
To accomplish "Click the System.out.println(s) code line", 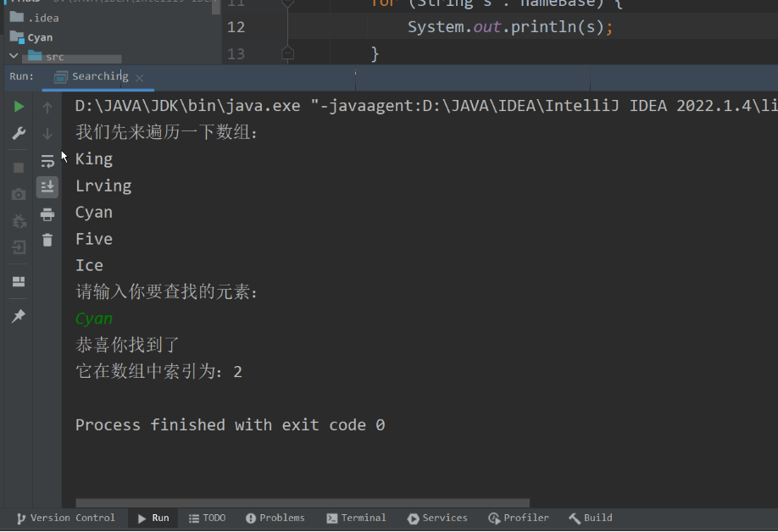I will [x=510, y=27].
